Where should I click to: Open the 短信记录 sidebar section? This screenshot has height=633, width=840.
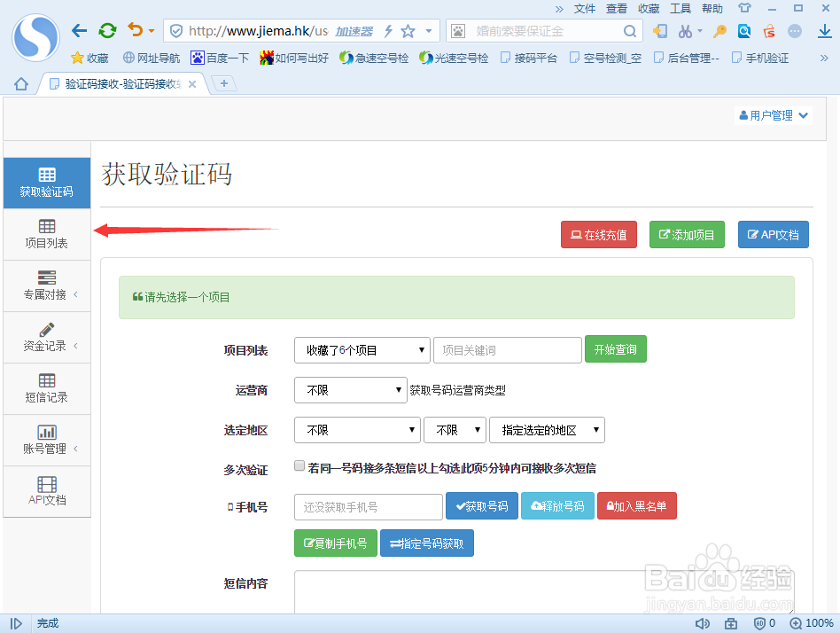tap(46, 388)
